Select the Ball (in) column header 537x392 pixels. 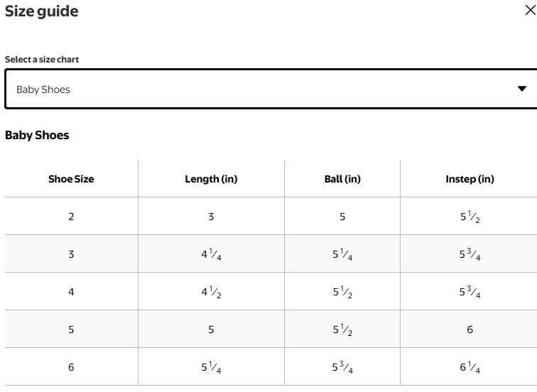[342, 179]
